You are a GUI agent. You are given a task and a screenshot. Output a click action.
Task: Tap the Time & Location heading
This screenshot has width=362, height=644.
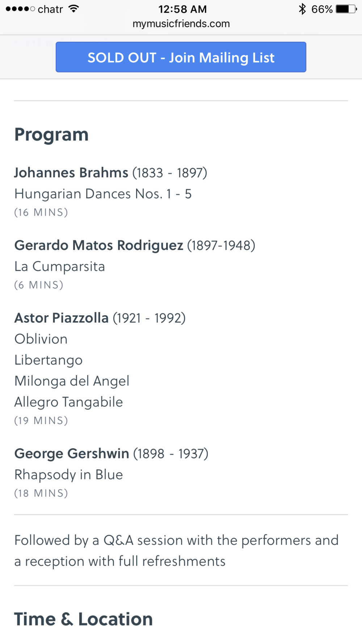coord(83,619)
